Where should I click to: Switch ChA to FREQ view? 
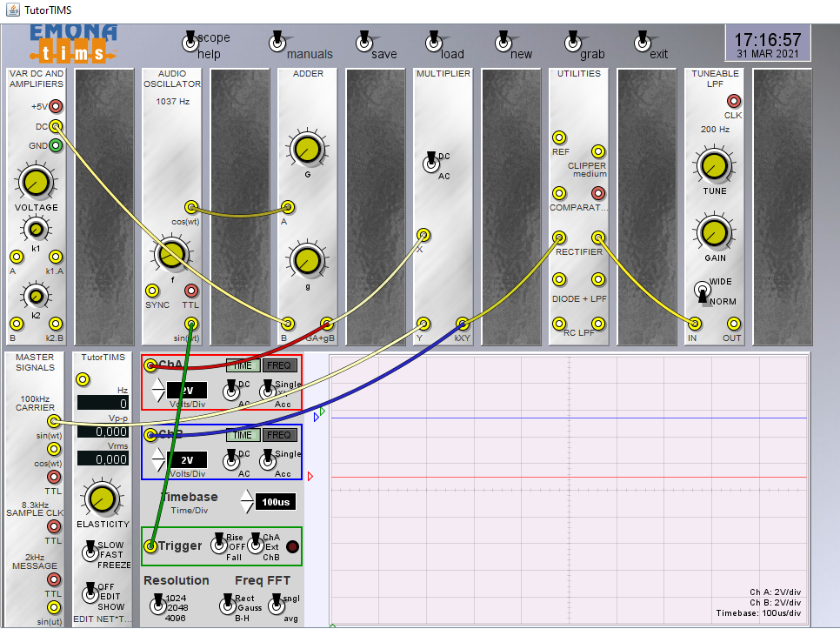click(279, 365)
